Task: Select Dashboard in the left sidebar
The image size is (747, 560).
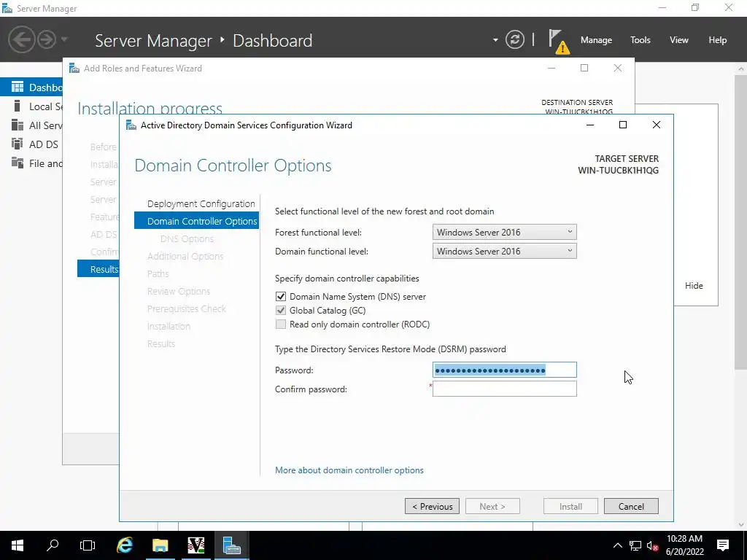Action: click(31, 87)
